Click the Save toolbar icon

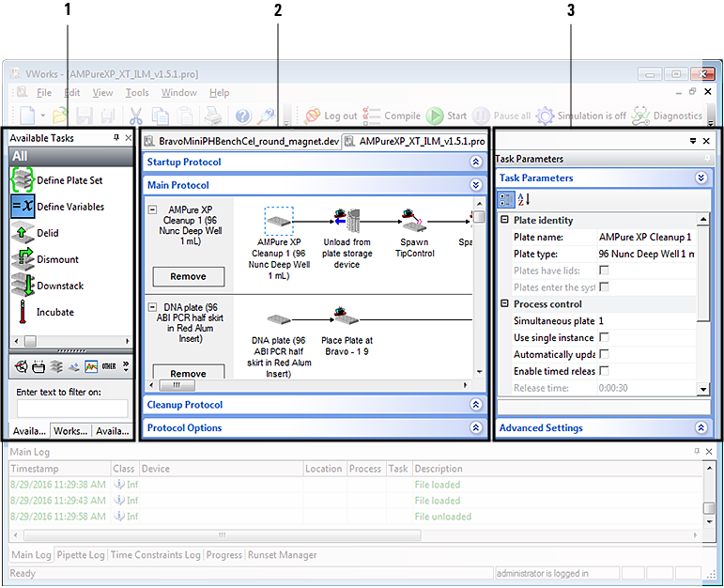(85, 116)
